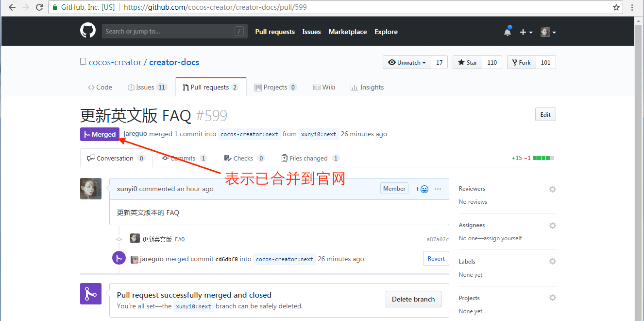Open commit hash a87a07c

pyautogui.click(x=438, y=239)
